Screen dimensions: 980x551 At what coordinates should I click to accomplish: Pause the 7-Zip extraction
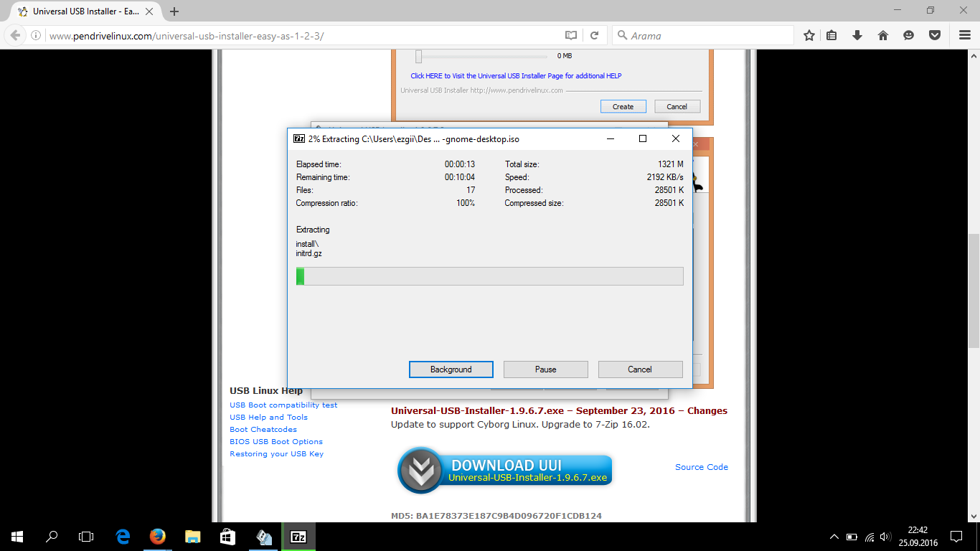click(546, 369)
